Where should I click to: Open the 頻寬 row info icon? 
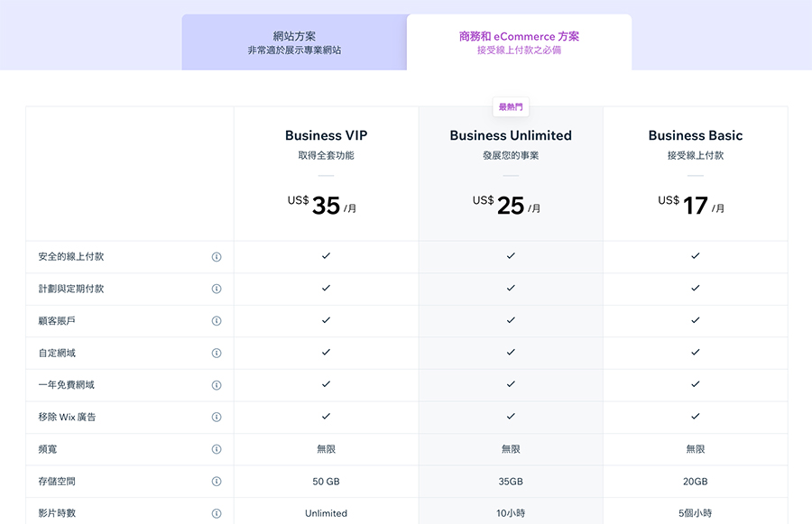click(x=217, y=449)
